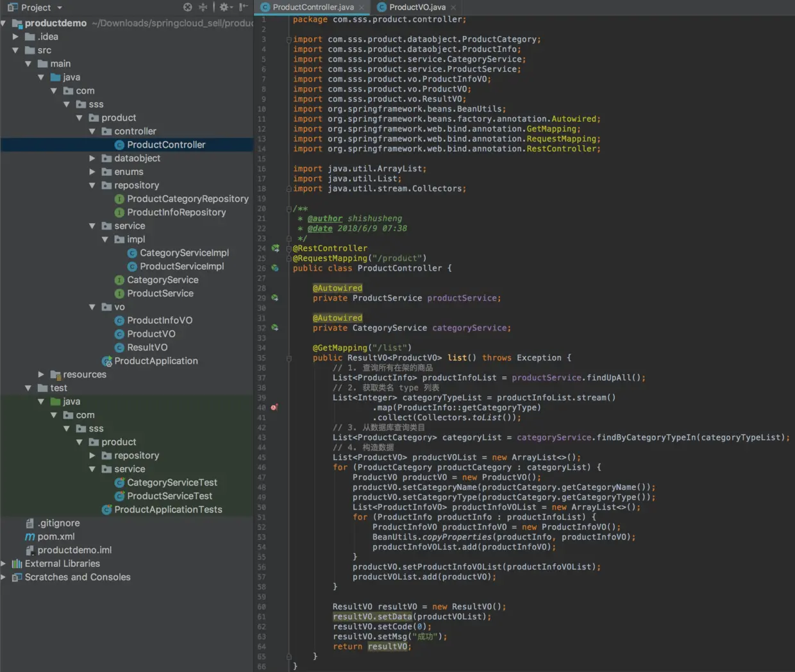This screenshot has width=795, height=672.
Task: Toggle the fold marker for the list() method
Action: 289,358
